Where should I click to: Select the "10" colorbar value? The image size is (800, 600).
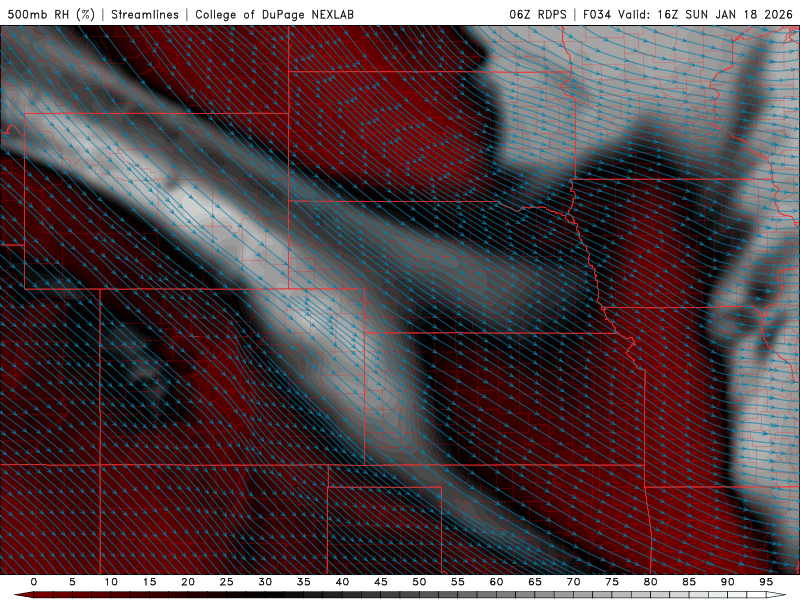pos(111,582)
